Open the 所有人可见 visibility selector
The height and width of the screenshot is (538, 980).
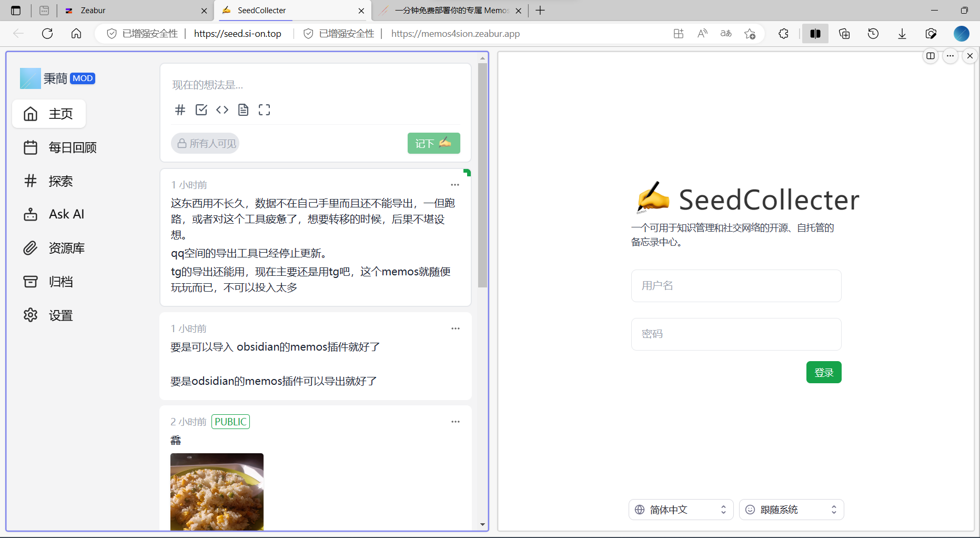(x=205, y=143)
